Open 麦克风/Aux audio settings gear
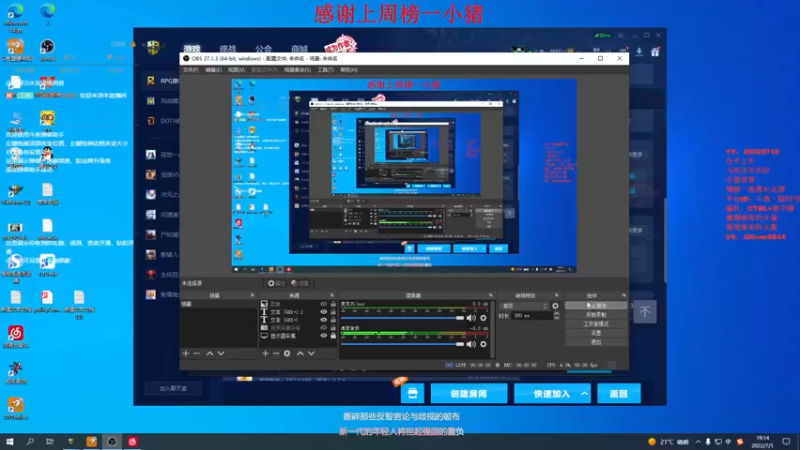Viewport: 800px width, 450px height. (x=483, y=318)
